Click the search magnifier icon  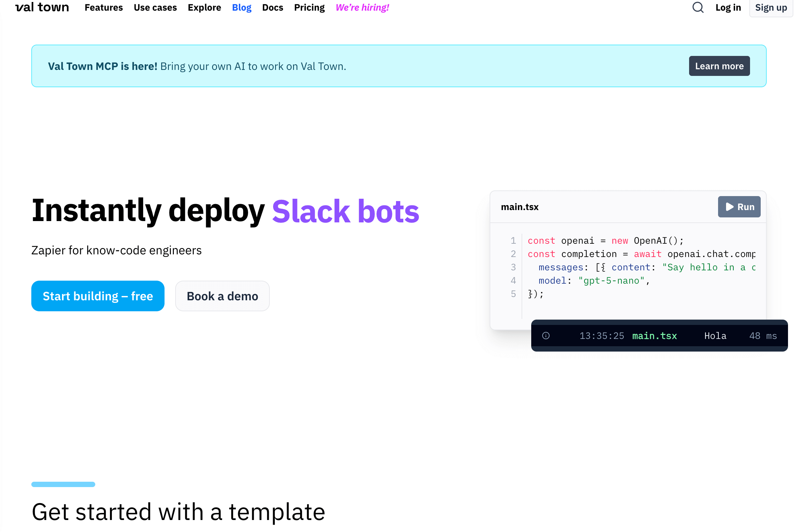pos(697,7)
